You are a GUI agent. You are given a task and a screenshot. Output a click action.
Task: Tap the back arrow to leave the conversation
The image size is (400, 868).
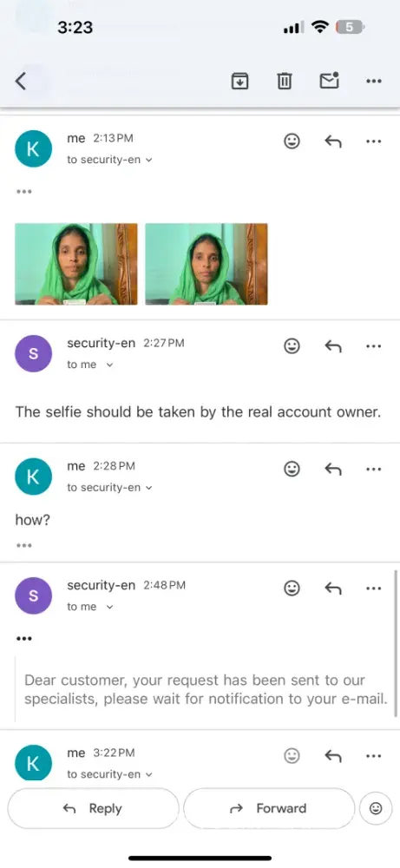pyautogui.click(x=21, y=82)
